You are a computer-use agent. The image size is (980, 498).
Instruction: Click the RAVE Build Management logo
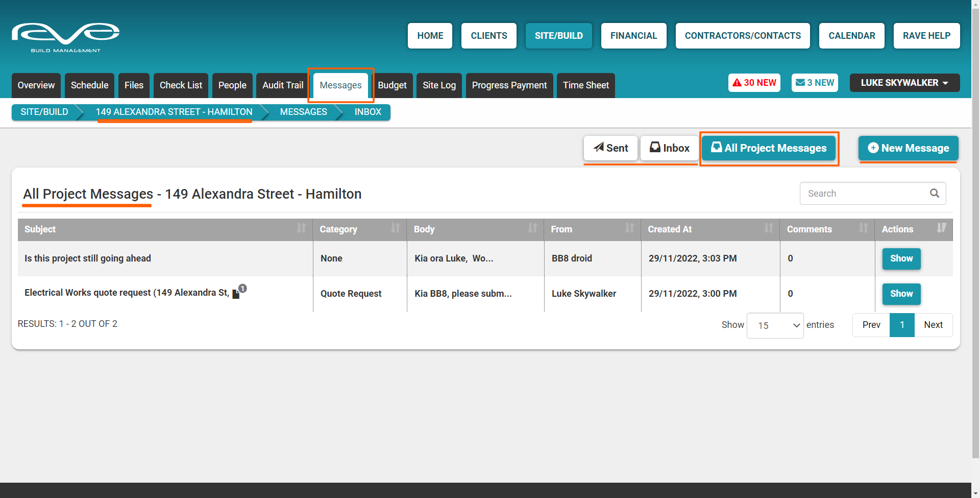tap(65, 37)
